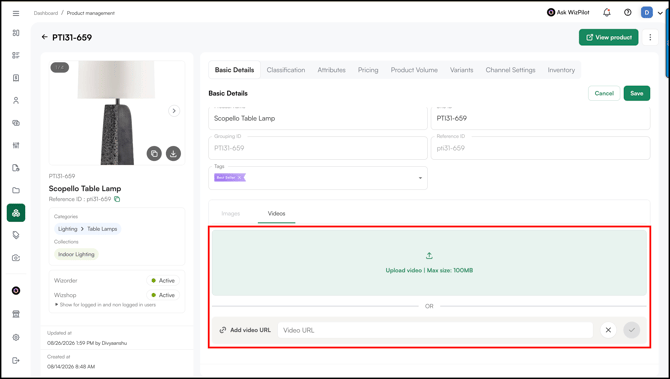
Task: Open the Images media tab
Action: coord(231,213)
